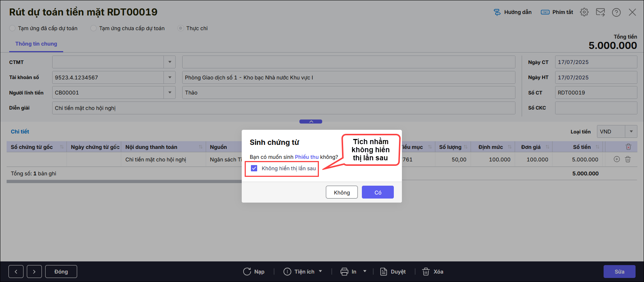The image size is (644, 282).
Task: Open the In print dropdown arrow
Action: 365,271
